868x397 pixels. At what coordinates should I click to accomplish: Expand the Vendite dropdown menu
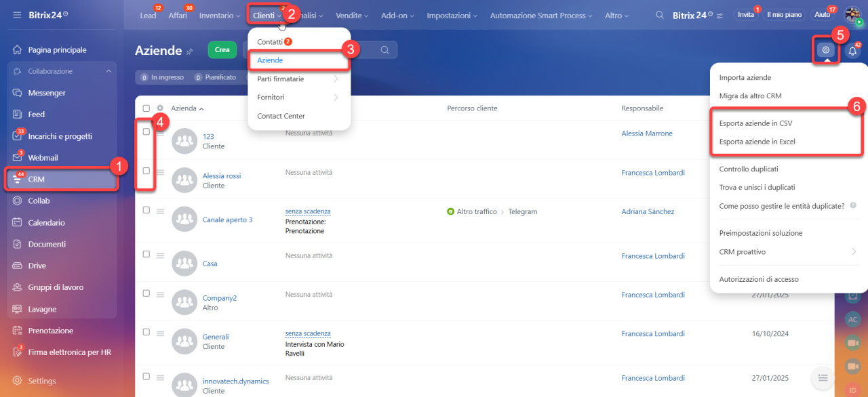point(352,16)
